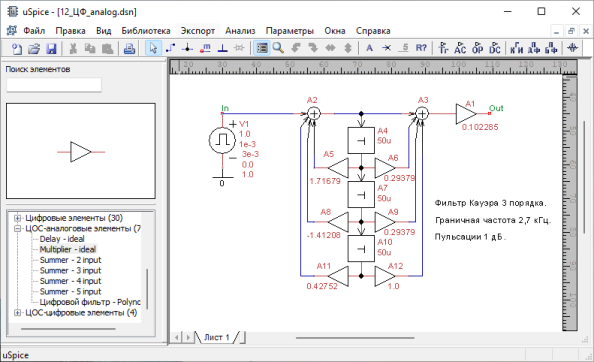Toggle the element list panel icon
594x362 pixels.
pos(261,48)
